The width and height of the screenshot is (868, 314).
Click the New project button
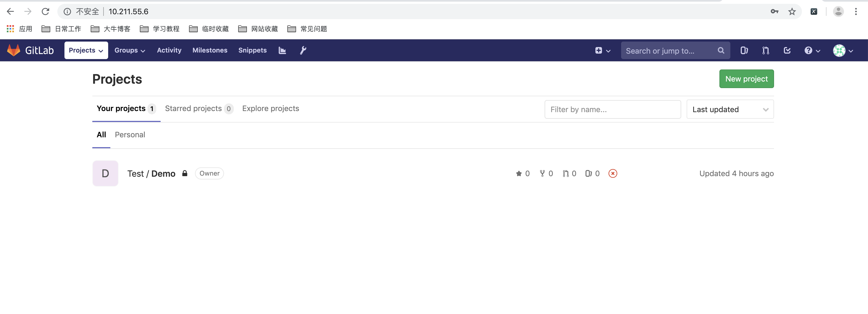tap(746, 78)
